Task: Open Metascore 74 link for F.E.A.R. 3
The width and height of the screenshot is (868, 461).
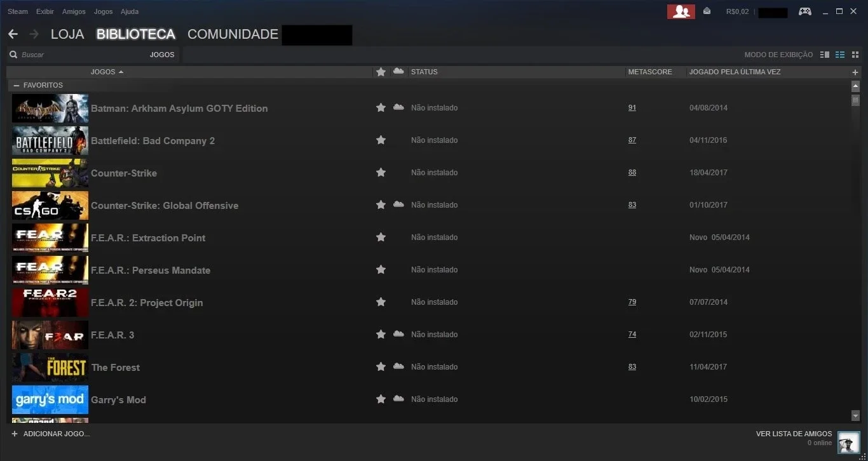Action: [x=632, y=335]
